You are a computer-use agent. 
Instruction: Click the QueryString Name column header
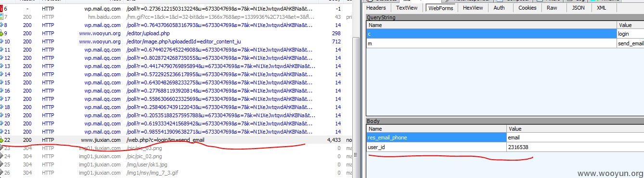point(491,25)
